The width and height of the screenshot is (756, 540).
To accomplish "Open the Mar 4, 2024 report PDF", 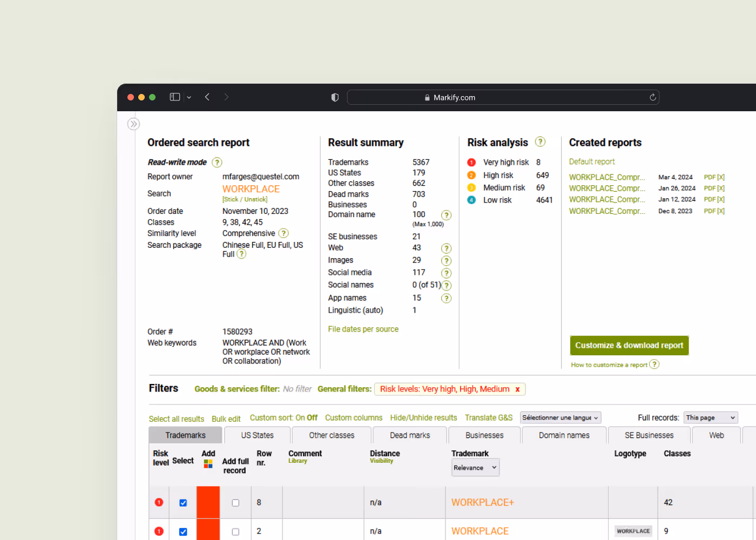I will [710, 177].
